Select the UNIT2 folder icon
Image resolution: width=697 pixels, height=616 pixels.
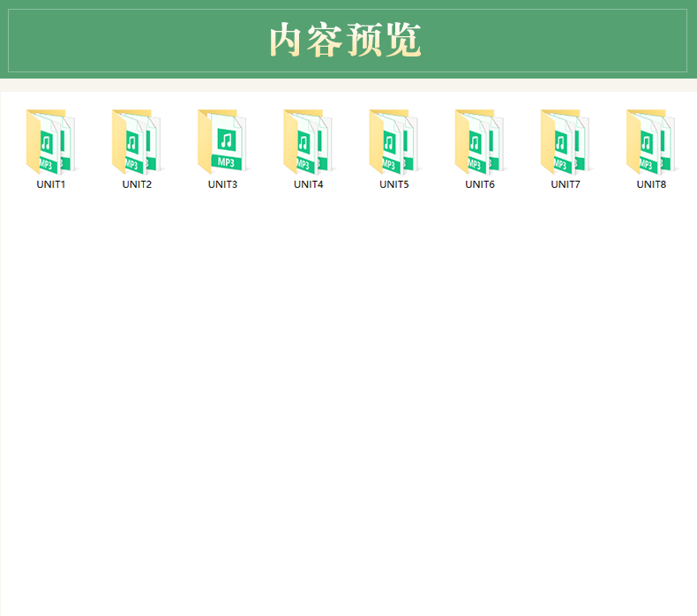click(137, 142)
